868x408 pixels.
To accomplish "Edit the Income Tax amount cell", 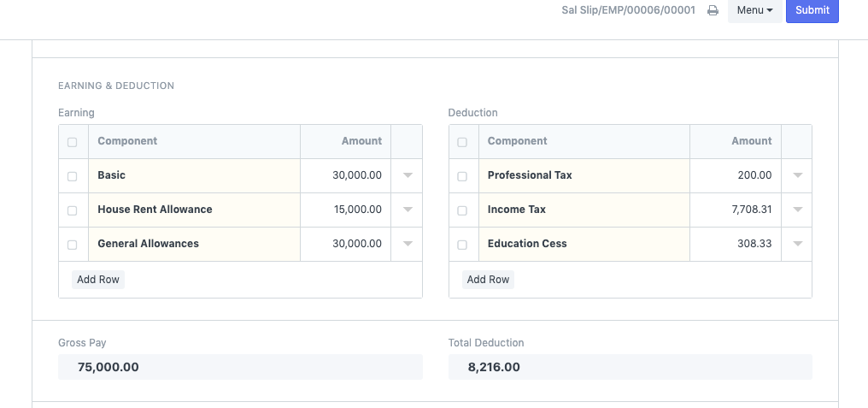I will point(735,210).
